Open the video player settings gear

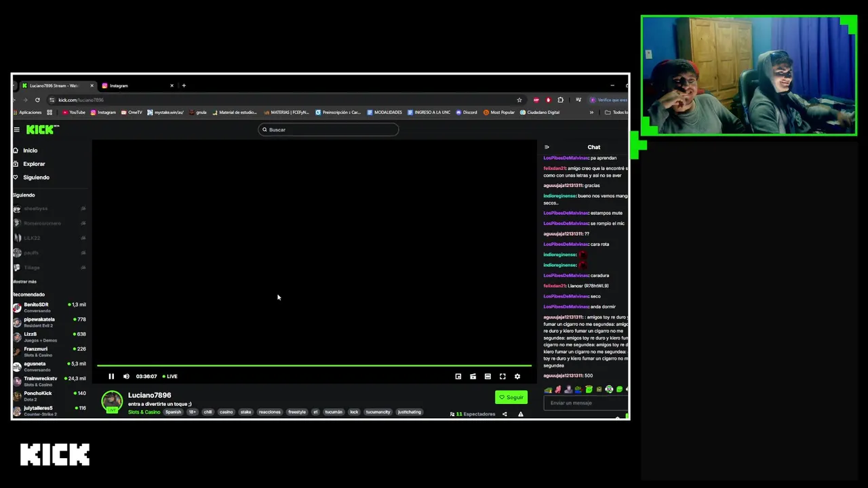(517, 376)
